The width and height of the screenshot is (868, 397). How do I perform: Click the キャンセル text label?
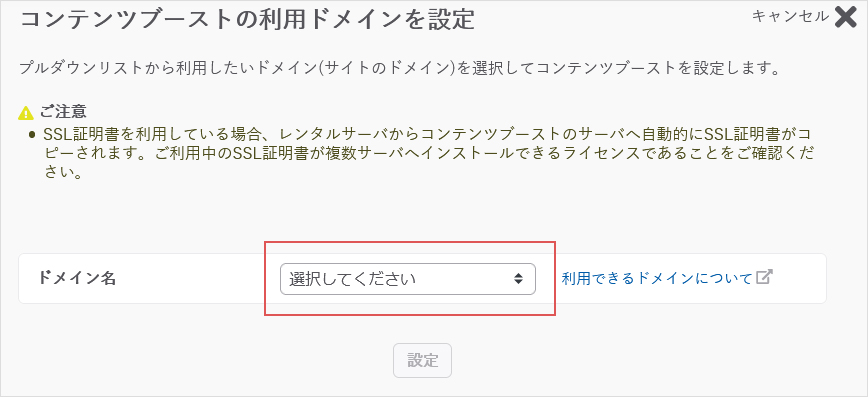pyautogui.click(x=790, y=17)
